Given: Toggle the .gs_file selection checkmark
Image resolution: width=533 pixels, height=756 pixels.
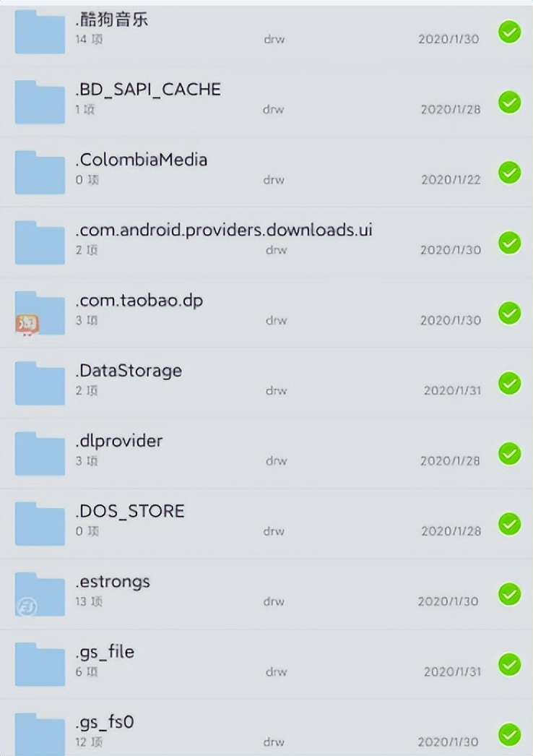Looking at the screenshot, I should (x=509, y=664).
